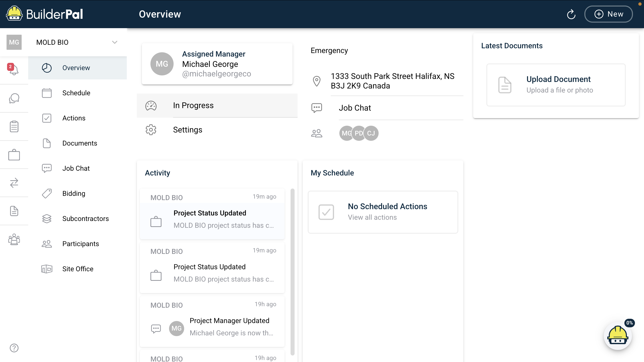The image size is (644, 362).
Task: Open the notifications bell with badge
Action: [14, 69]
